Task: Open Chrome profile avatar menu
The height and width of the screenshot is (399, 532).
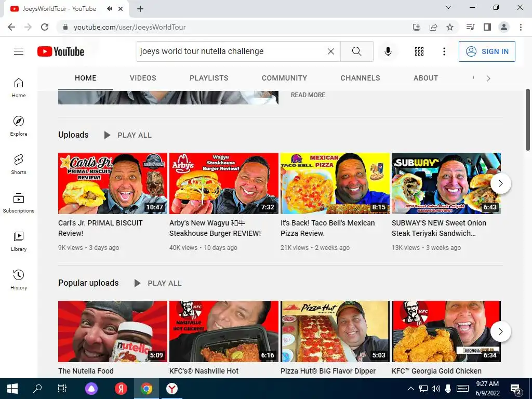Action: (x=504, y=27)
